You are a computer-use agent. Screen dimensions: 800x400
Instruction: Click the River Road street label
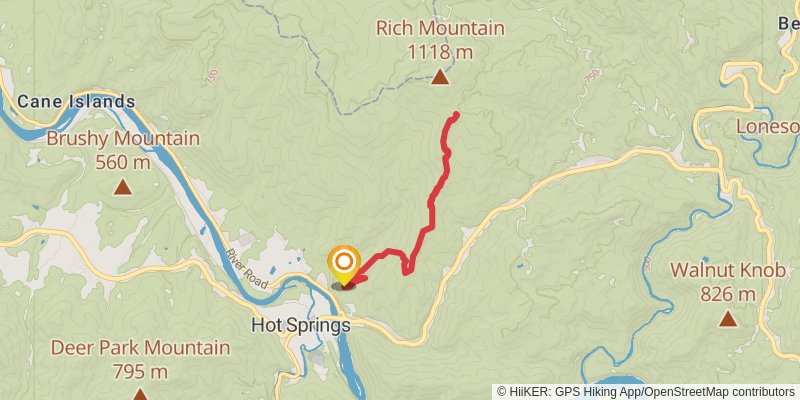(x=247, y=269)
